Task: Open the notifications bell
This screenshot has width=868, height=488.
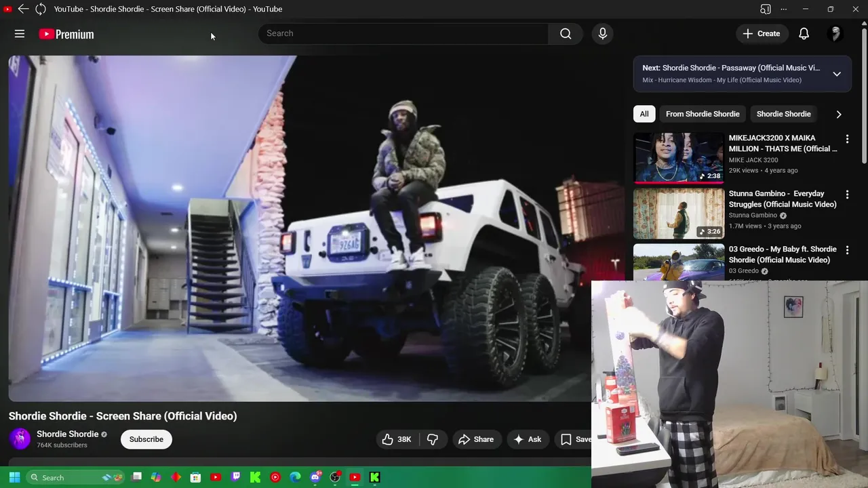Action: (x=804, y=33)
